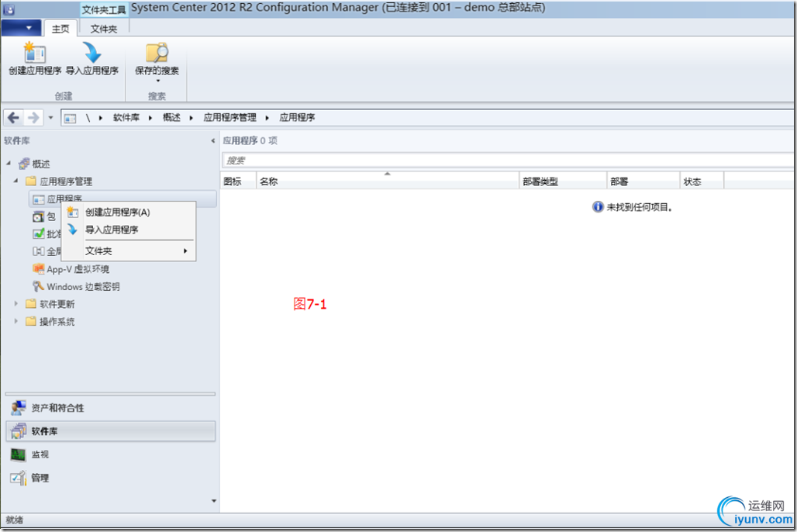The width and height of the screenshot is (797, 532).
Task: Select the 概述 tree item
Action: (35, 164)
